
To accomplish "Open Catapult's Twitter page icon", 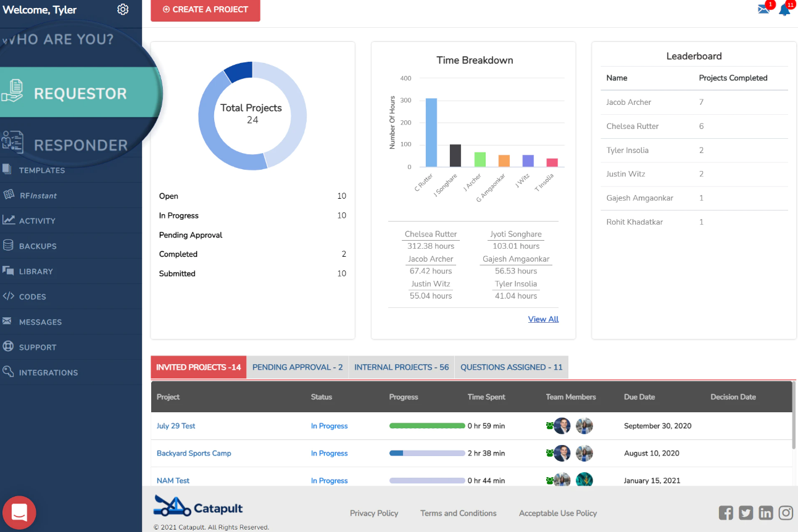I will [x=746, y=513].
